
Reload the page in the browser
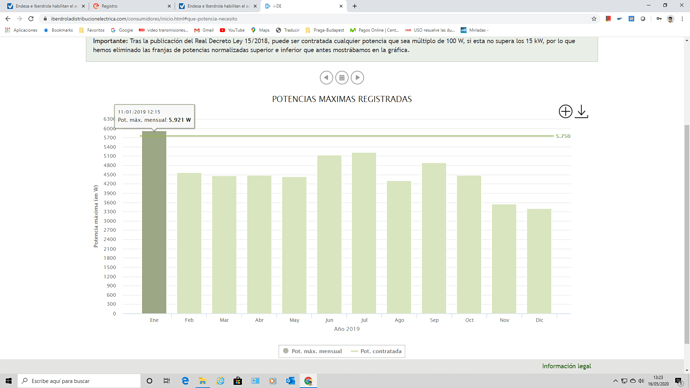point(31,19)
